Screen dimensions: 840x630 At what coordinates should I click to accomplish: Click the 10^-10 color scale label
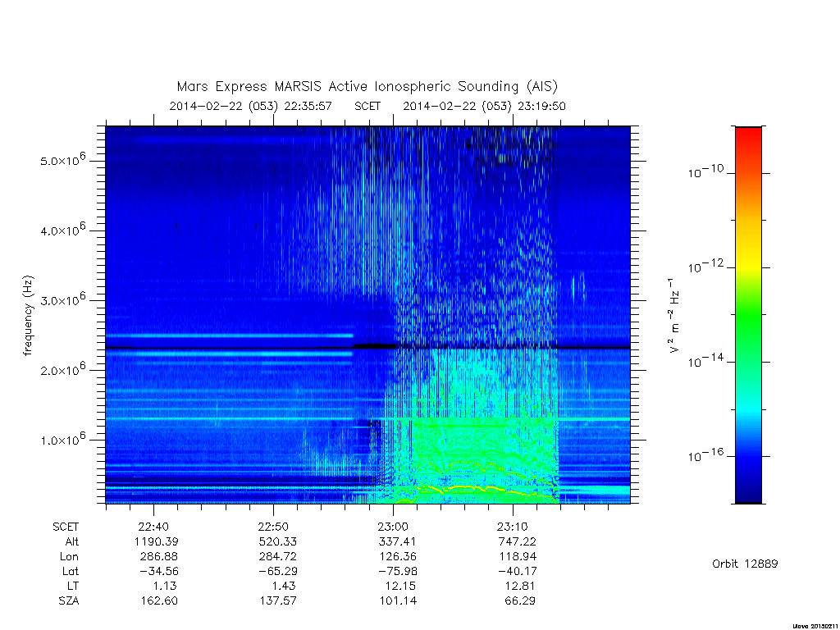coord(705,171)
